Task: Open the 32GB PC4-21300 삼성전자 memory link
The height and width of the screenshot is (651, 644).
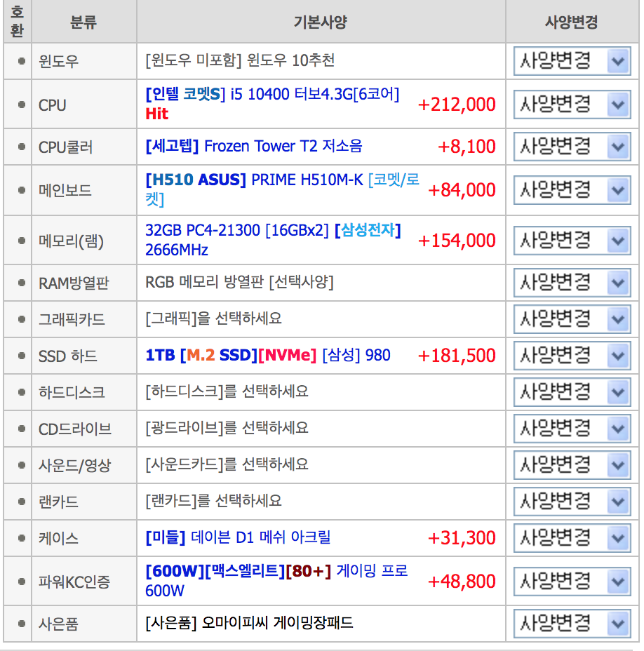Action: (x=273, y=240)
